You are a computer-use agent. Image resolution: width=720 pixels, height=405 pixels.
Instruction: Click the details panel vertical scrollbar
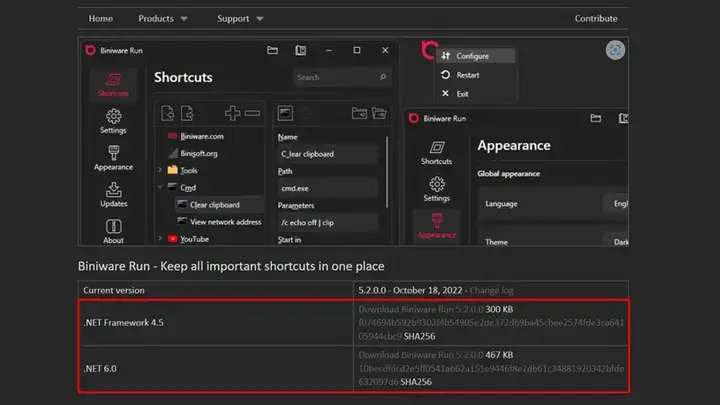[387, 172]
